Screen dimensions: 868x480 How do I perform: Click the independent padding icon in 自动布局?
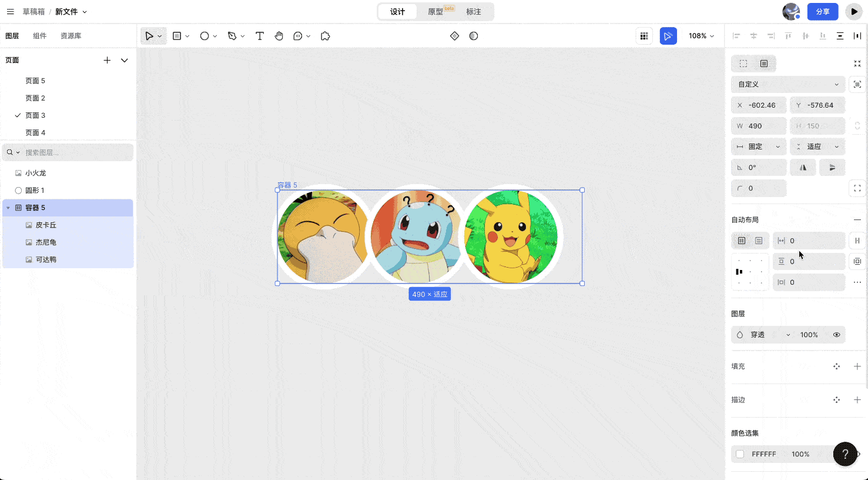coord(857,261)
